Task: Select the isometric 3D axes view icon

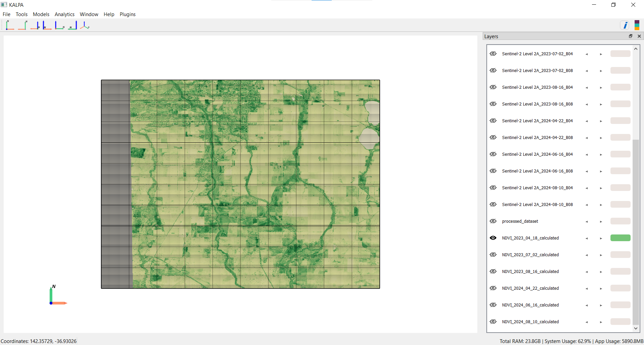Action: point(85,25)
